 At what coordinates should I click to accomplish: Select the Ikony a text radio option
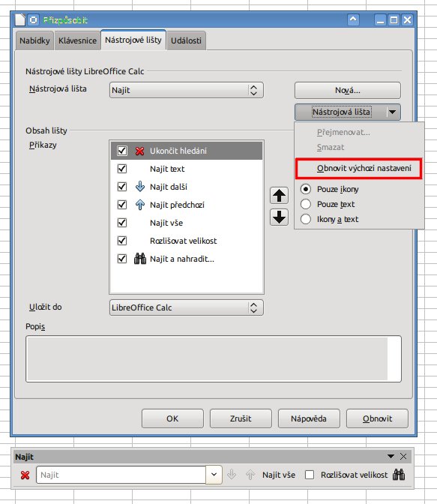pos(305,219)
